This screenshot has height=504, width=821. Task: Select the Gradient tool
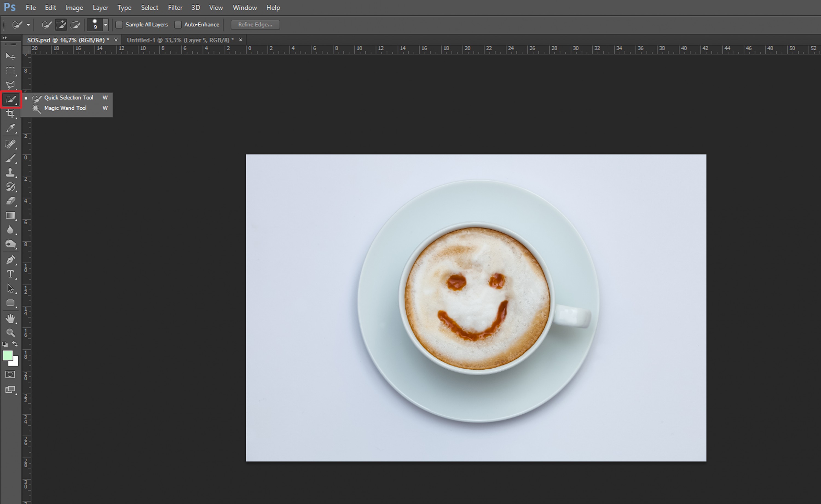(x=10, y=216)
